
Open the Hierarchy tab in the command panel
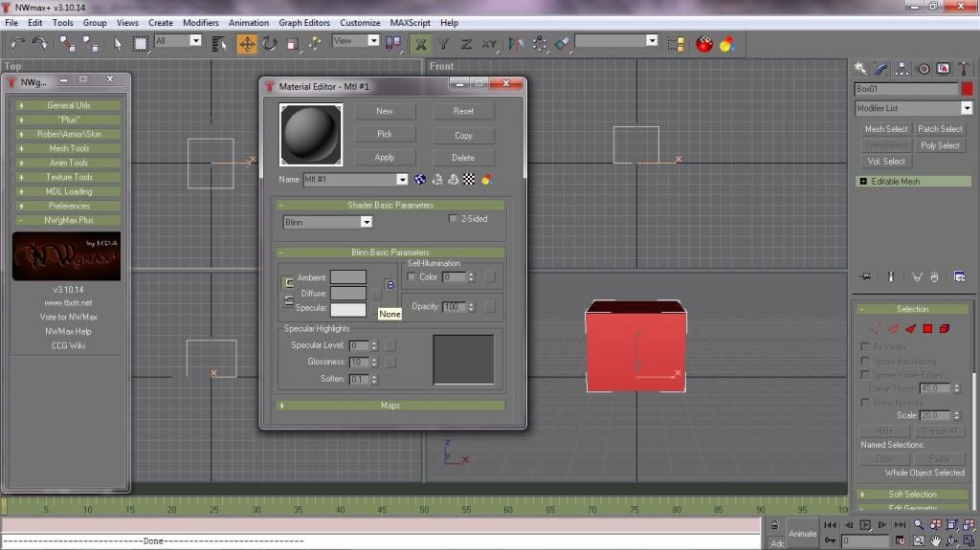[902, 69]
